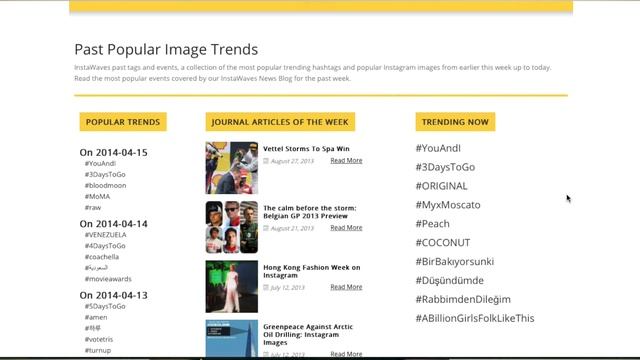
Task: Select the On 2014-04-14 date heading
Action: tap(113, 224)
